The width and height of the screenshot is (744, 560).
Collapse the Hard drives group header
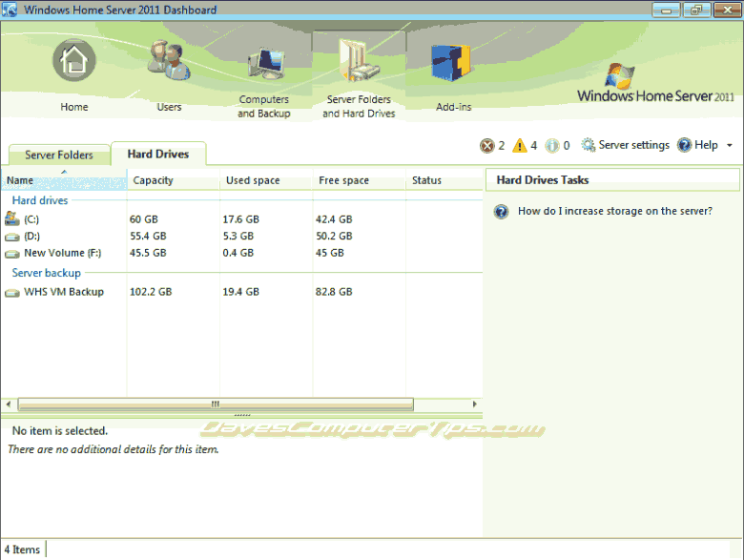click(40, 200)
